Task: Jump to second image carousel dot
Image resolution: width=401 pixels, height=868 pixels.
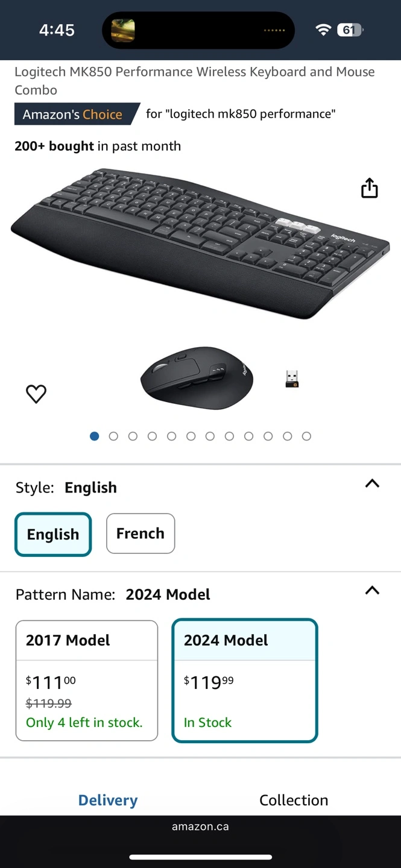Action: point(113,436)
